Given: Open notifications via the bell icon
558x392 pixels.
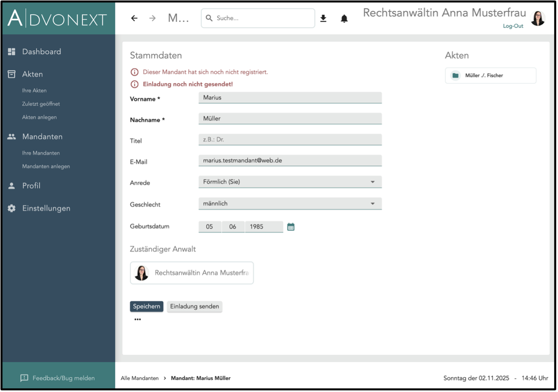Looking at the screenshot, I should [344, 19].
